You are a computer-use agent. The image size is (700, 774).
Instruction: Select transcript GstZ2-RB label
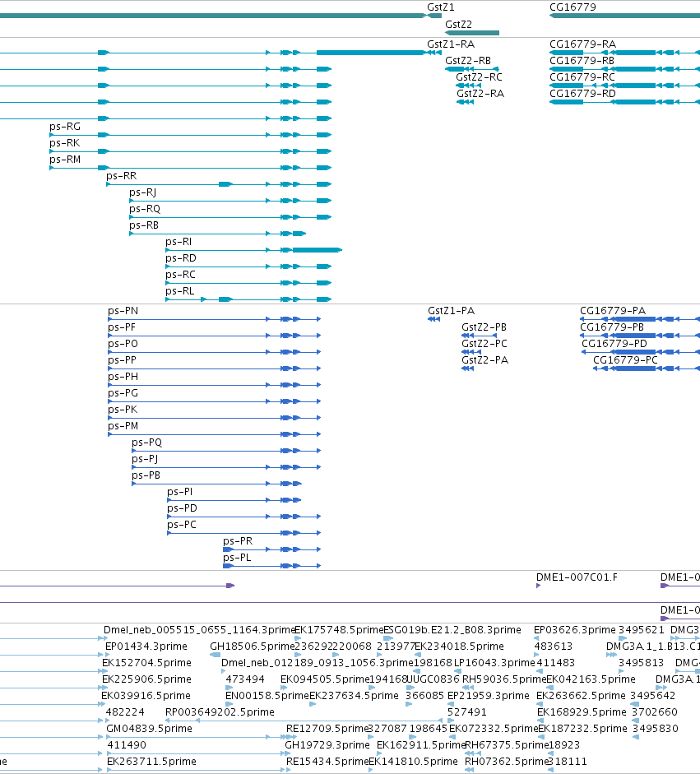(468, 61)
